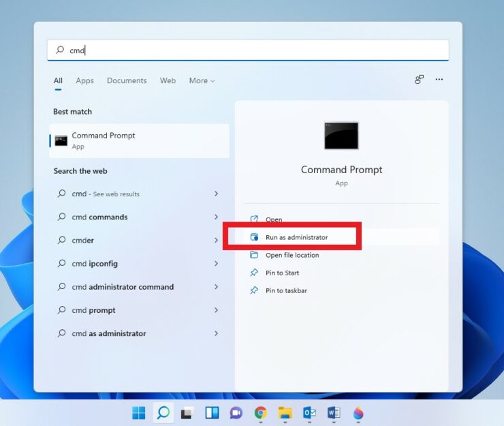Image resolution: width=504 pixels, height=426 pixels.
Task: Click the pin icon beside Pin to taskbar
Action: (254, 290)
